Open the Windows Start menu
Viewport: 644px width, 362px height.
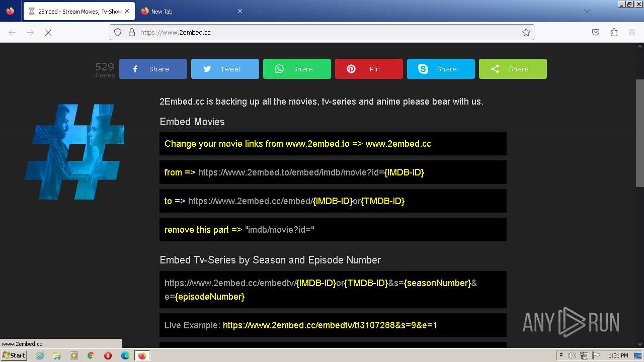pyautogui.click(x=14, y=355)
